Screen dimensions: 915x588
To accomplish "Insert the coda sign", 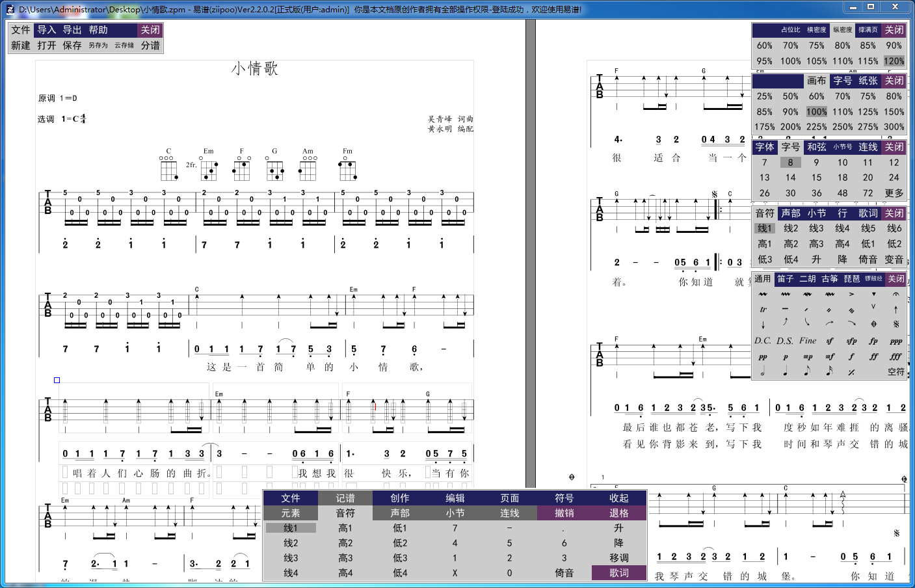I will click(x=874, y=324).
